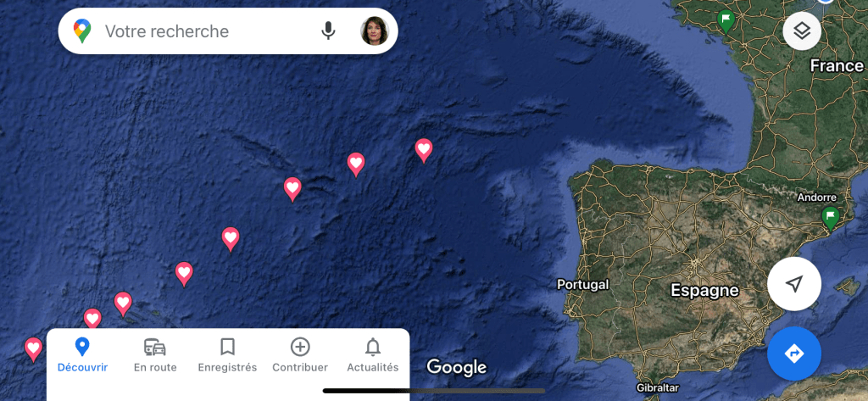The height and width of the screenshot is (401, 868).
Task: Tap the France country label
Action: pyautogui.click(x=837, y=66)
